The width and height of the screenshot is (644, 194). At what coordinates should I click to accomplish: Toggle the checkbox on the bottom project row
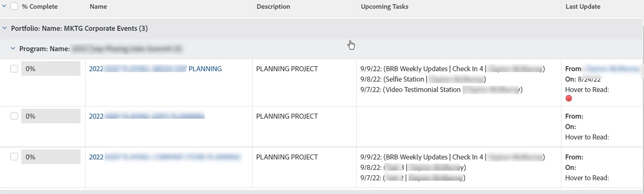[14, 157]
